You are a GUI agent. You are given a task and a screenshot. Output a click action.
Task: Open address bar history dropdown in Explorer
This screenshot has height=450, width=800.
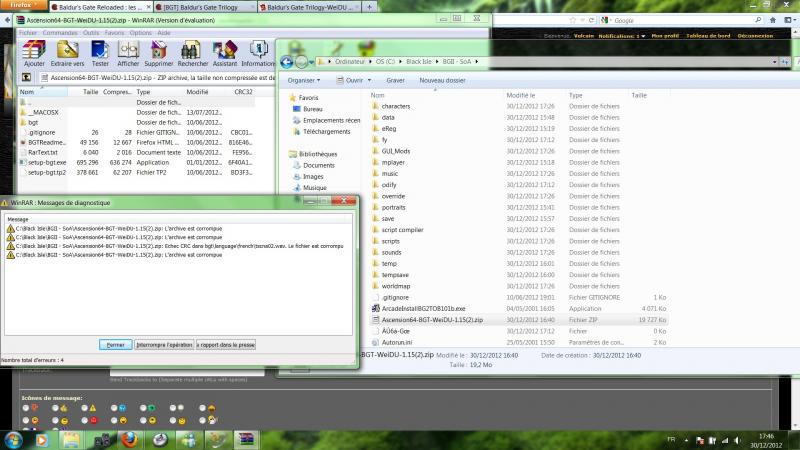[774, 62]
